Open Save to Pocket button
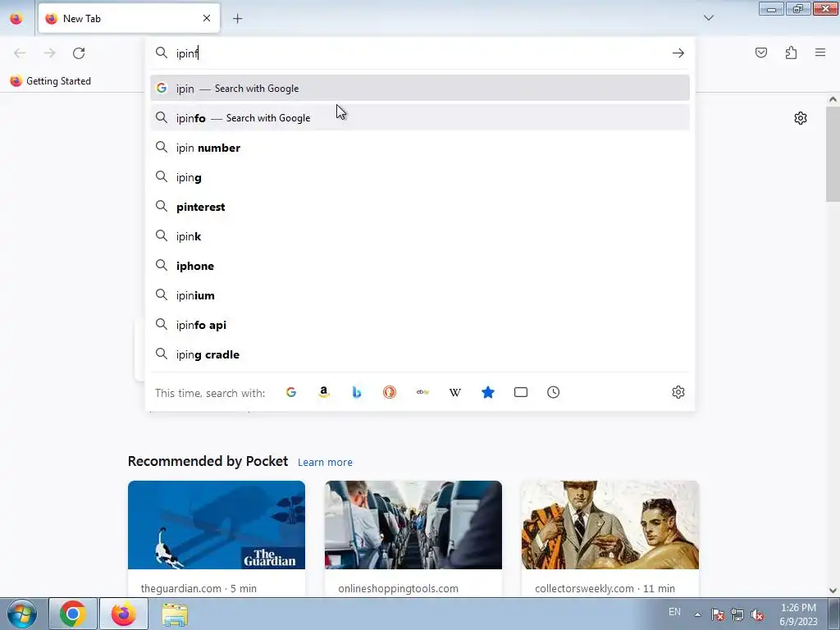The image size is (840, 630). (760, 52)
